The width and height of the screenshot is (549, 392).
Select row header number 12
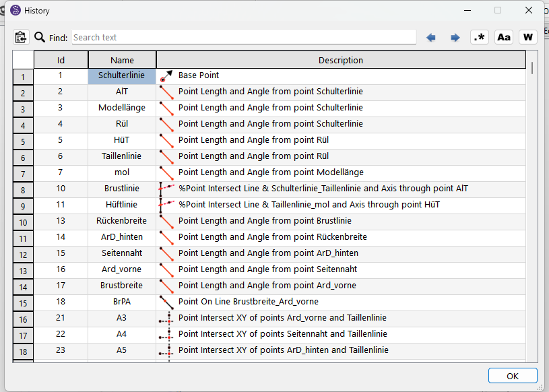[23, 255]
